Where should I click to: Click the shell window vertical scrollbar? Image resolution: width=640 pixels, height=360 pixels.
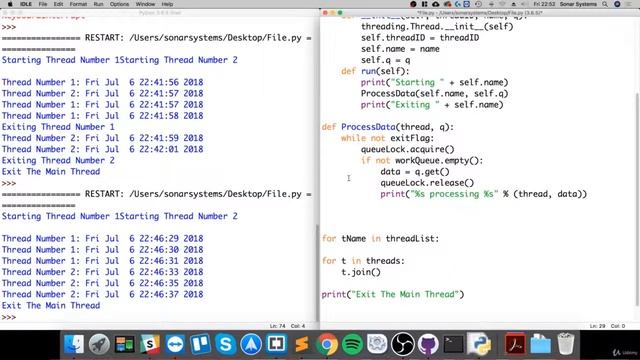point(317,273)
